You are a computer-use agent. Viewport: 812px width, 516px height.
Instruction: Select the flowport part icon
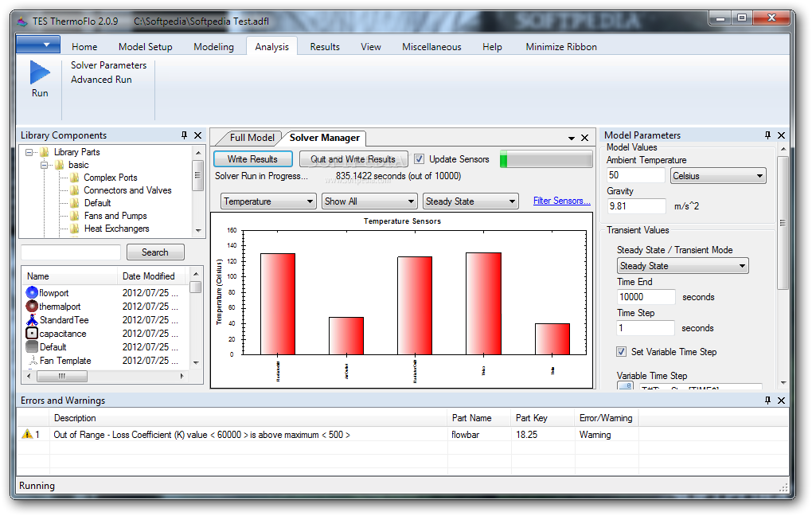tap(32, 293)
